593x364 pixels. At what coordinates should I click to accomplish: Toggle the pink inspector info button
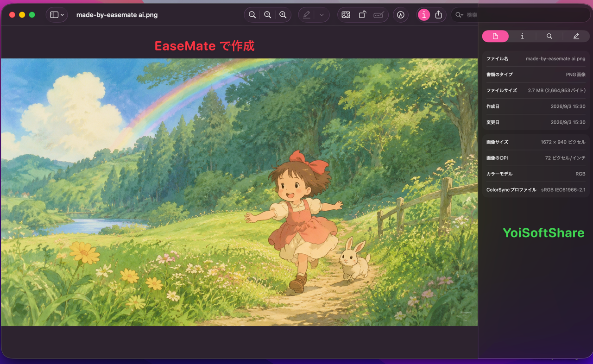click(423, 15)
